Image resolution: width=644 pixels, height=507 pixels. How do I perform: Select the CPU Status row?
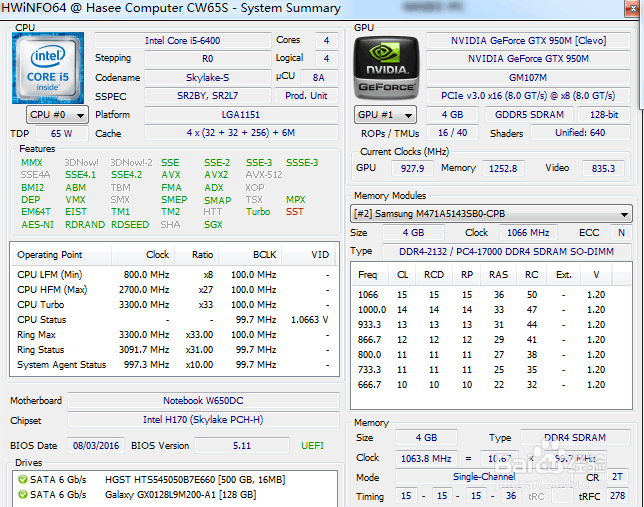pos(173,320)
